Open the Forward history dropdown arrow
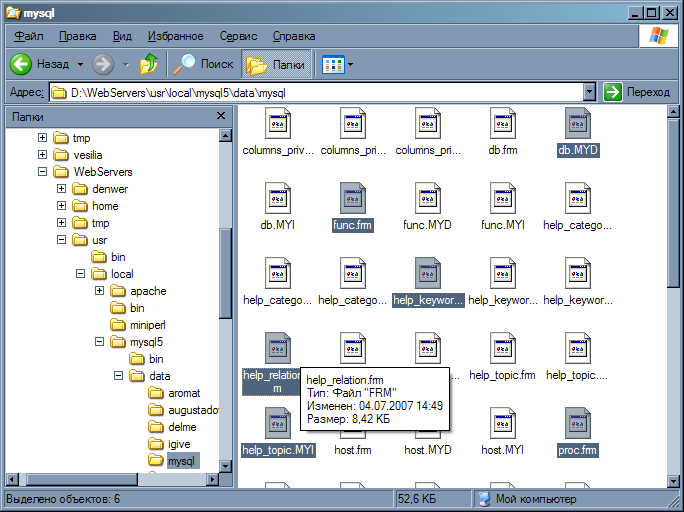The image size is (684, 512). [126, 65]
